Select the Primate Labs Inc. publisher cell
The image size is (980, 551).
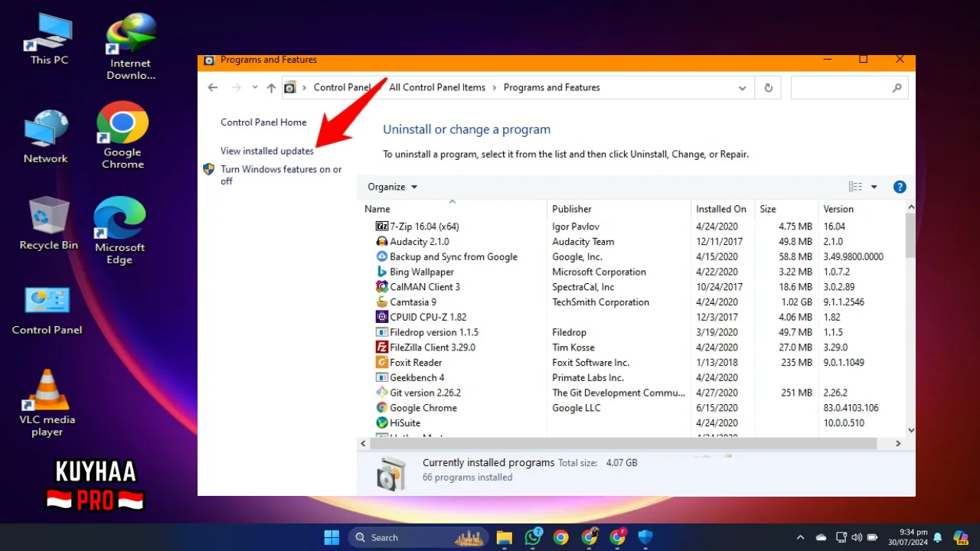pos(588,377)
